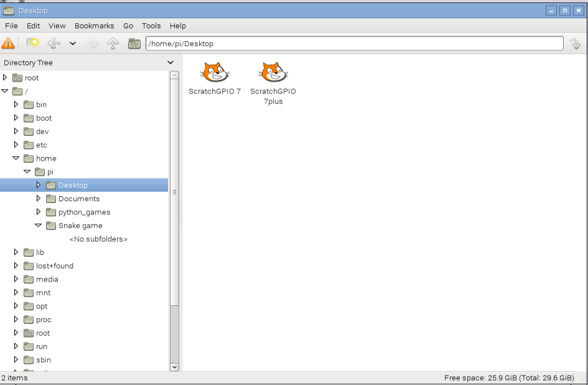This screenshot has width=588, height=385.
Task: Open the Directory Tree panel selector dropdown
Action: (170, 62)
